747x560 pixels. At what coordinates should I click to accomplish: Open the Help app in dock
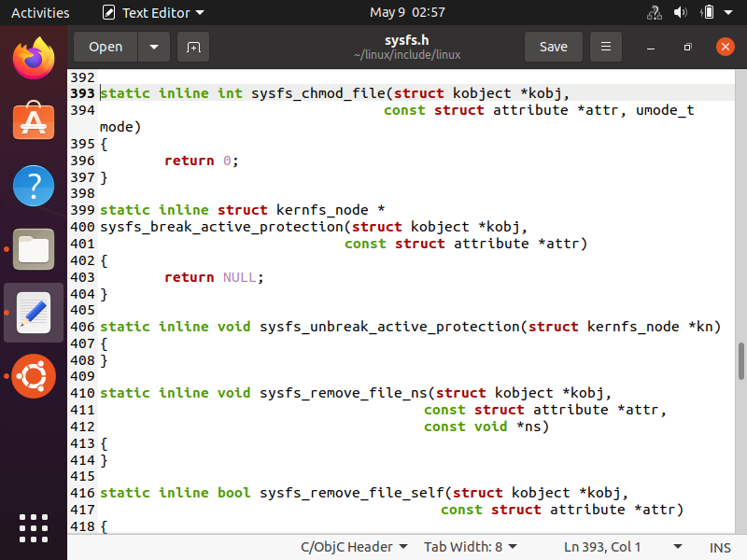(x=34, y=186)
